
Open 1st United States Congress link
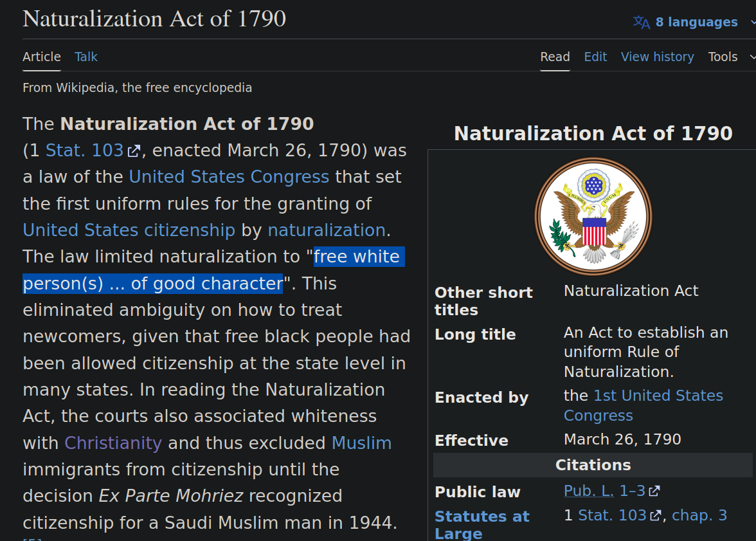[643, 405]
